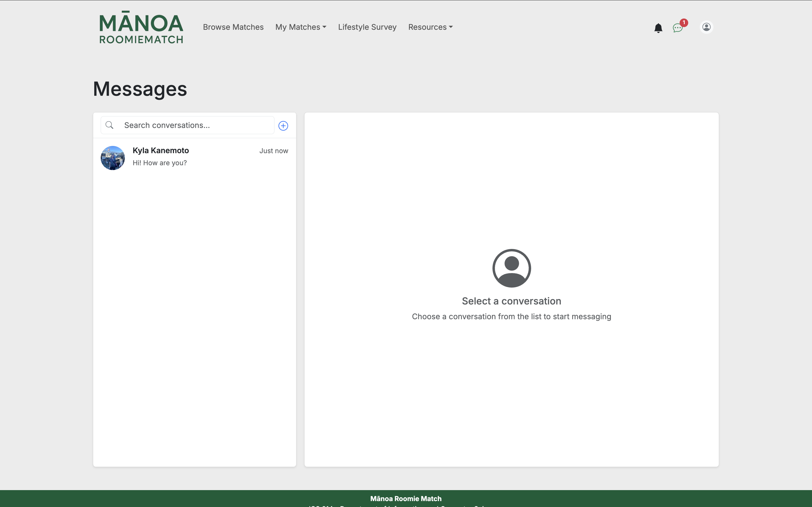Open the Lifestyle Survey page
The height and width of the screenshot is (507, 812).
tap(367, 27)
